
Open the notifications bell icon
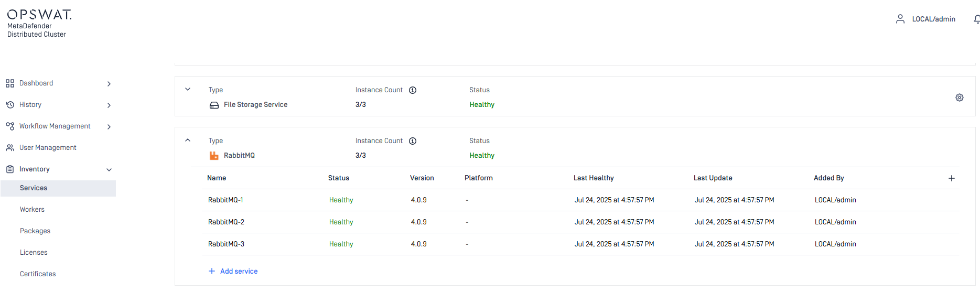[977, 19]
